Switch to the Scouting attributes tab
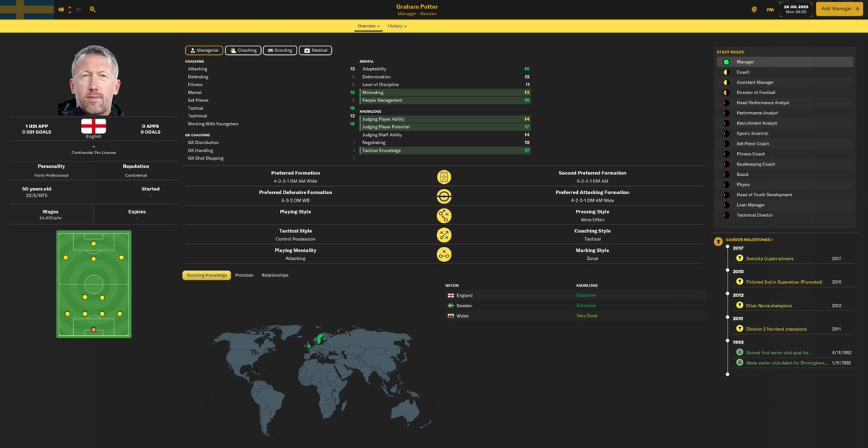Screen dimensions: 868x448 click(x=280, y=51)
